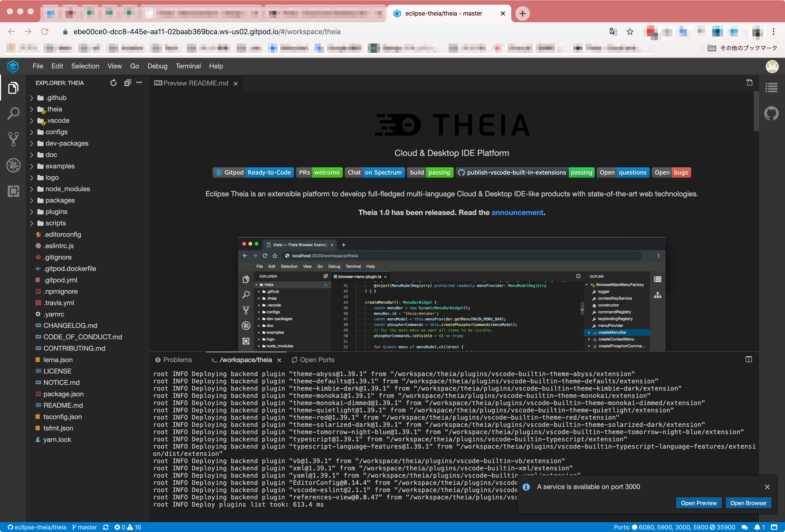Screen dimensions: 785x532
Task: Open the GitHub panel on the right sidebar
Action: click(771, 113)
